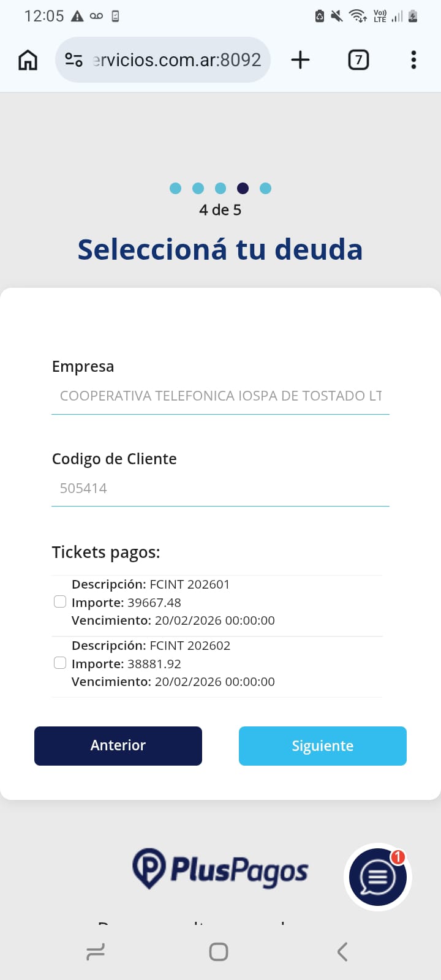The image size is (441, 980).
Task: Open site settings icon in address bar
Action: pyautogui.click(x=74, y=60)
